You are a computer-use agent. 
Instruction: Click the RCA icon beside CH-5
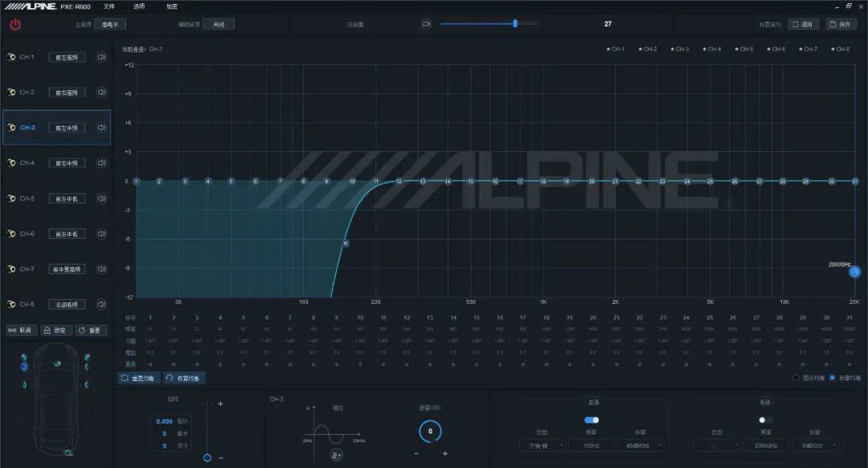[x=11, y=199]
